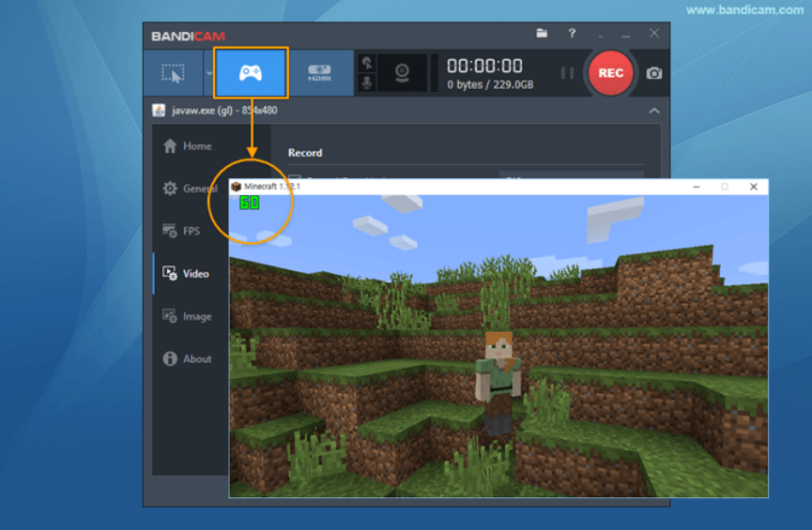Minimize the Minecraft window
Screen dimensions: 812x530
(697, 187)
